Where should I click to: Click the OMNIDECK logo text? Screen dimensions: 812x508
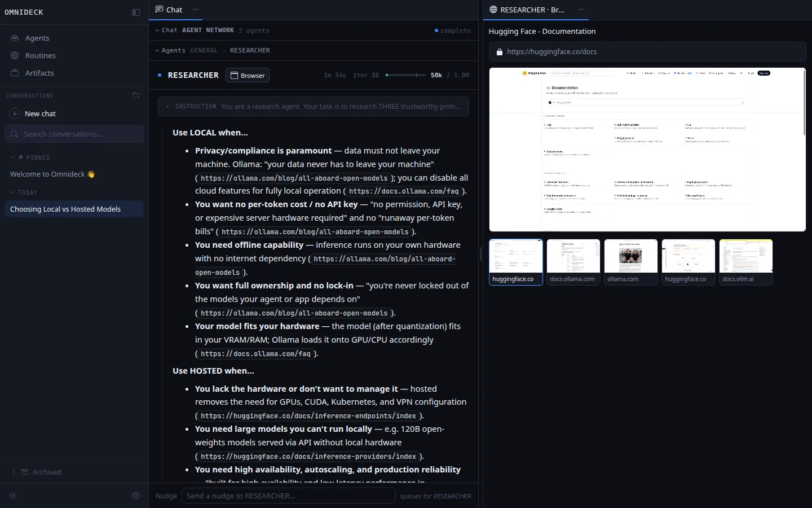click(24, 12)
